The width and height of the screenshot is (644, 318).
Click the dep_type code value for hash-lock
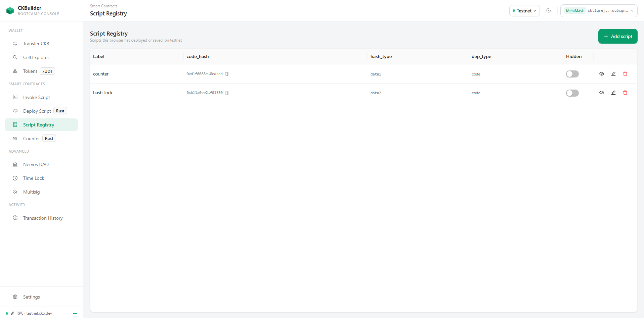[476, 93]
